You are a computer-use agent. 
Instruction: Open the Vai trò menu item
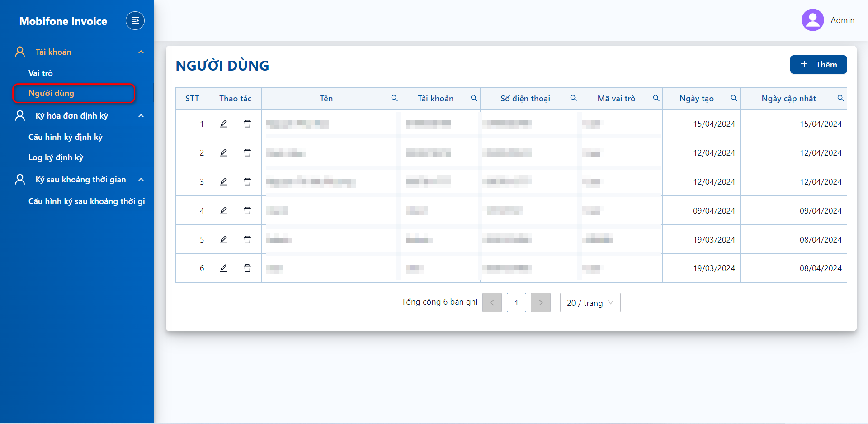[41, 73]
